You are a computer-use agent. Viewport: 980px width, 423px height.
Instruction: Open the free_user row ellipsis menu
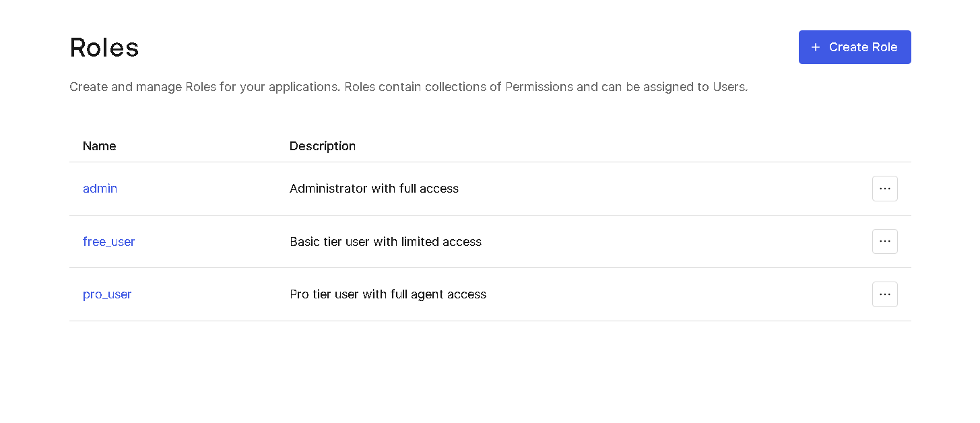point(884,241)
